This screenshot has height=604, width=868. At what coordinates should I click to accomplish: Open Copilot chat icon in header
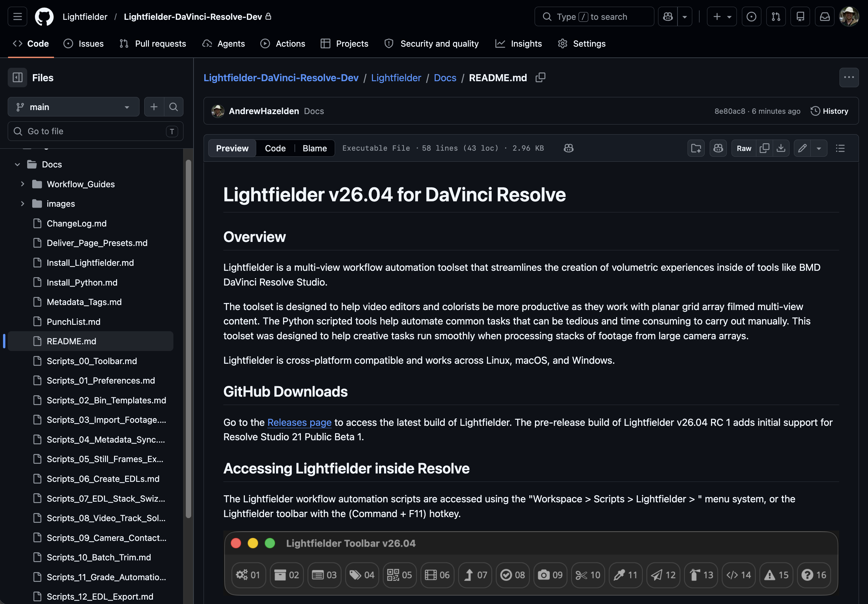pyautogui.click(x=668, y=17)
